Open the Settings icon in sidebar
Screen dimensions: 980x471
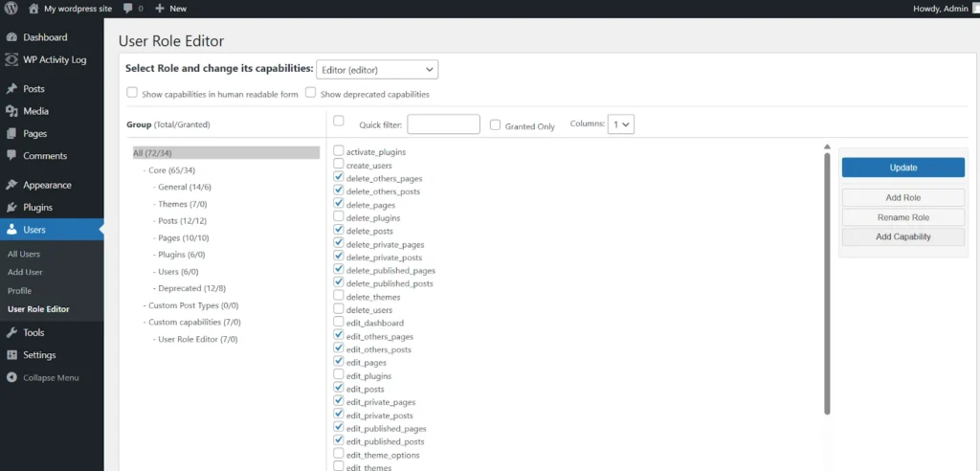pyautogui.click(x=11, y=355)
